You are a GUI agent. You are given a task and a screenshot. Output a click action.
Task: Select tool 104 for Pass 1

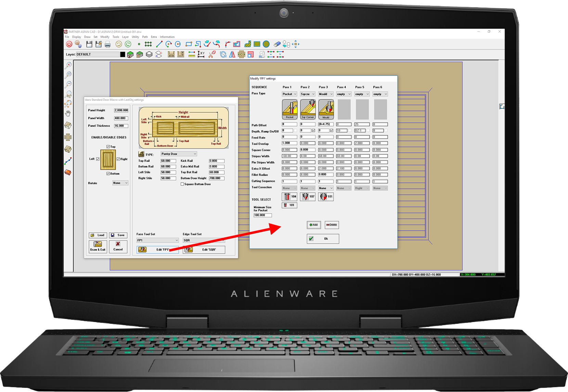pos(289,197)
